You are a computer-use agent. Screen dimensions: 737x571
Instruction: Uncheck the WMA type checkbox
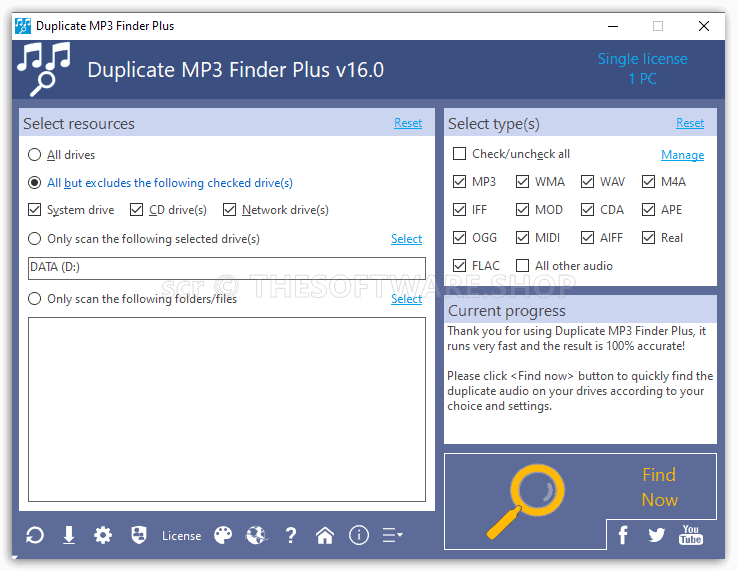tap(522, 181)
